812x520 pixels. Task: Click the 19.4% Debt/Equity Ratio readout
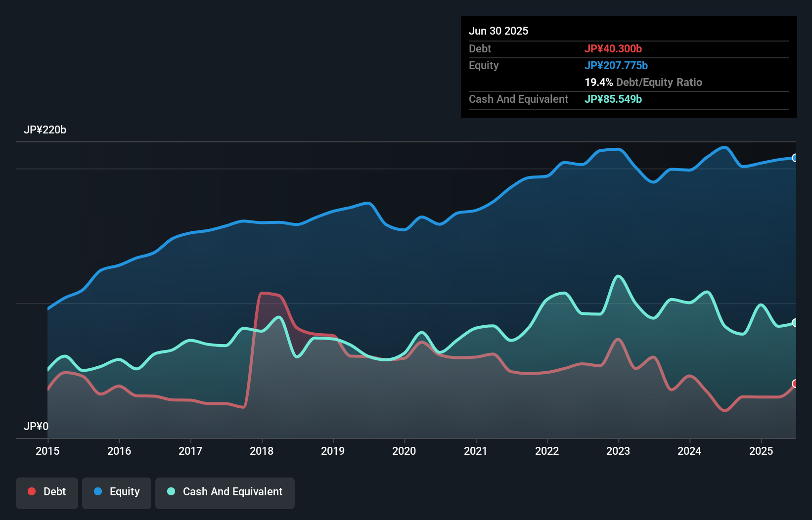tap(643, 82)
